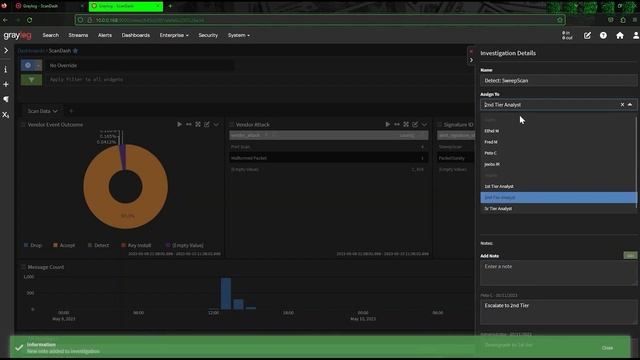Go to Dashboards breadcrumb link
This screenshot has width=640, height=360.
[x=31, y=51]
